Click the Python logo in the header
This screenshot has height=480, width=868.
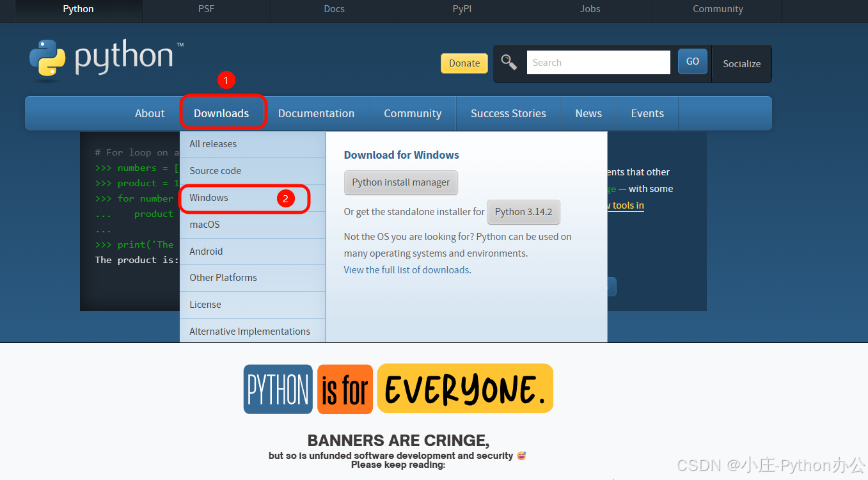point(106,61)
